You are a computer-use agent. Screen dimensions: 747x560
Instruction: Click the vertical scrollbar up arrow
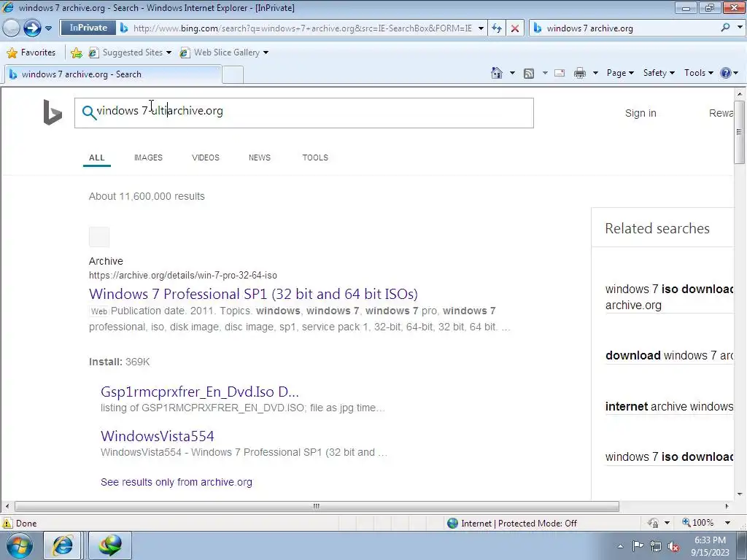[x=740, y=94]
